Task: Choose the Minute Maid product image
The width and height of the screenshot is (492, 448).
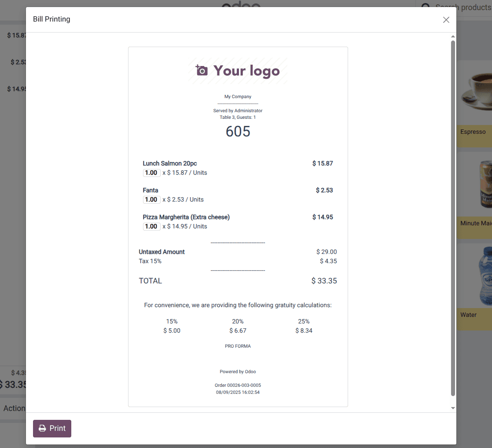Action: click(477, 185)
